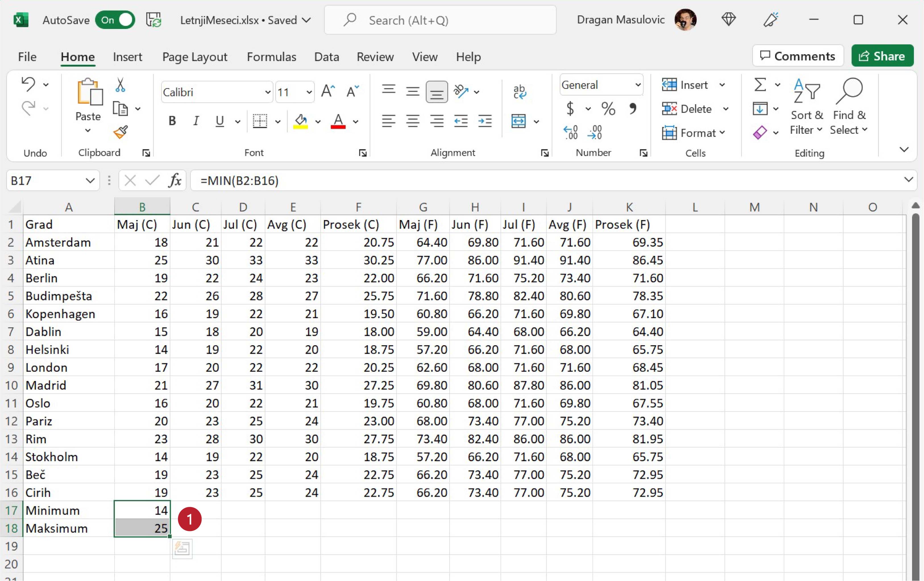The height and width of the screenshot is (581, 924).
Task: Toggle Italic formatting
Action: point(196,121)
